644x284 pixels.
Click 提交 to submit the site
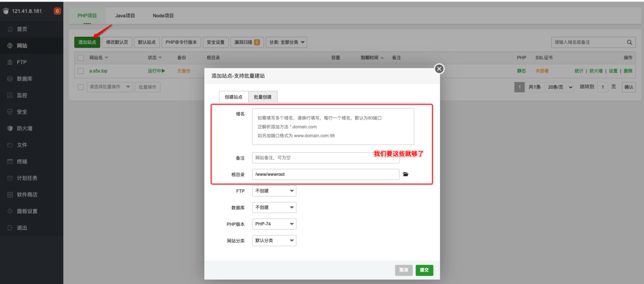424,270
